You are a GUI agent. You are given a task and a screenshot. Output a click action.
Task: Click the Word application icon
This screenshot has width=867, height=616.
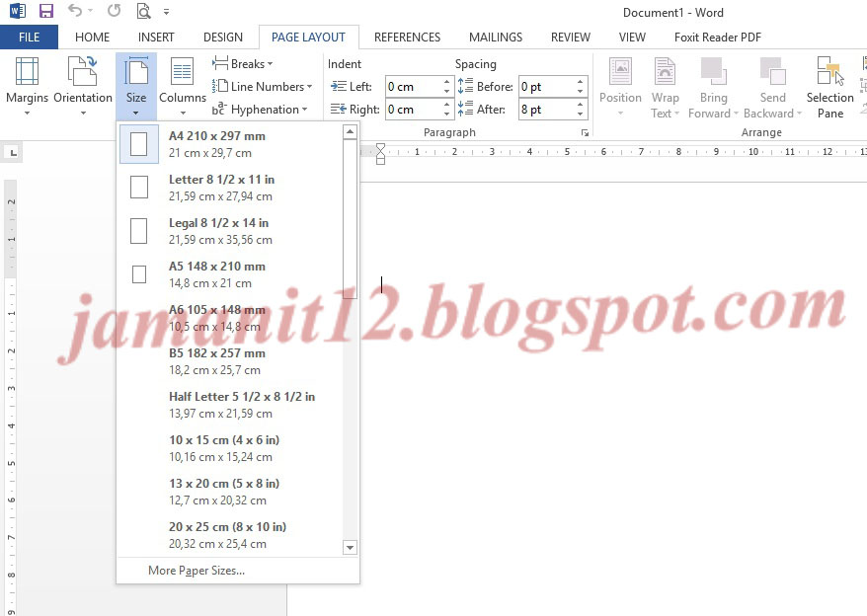coord(18,11)
